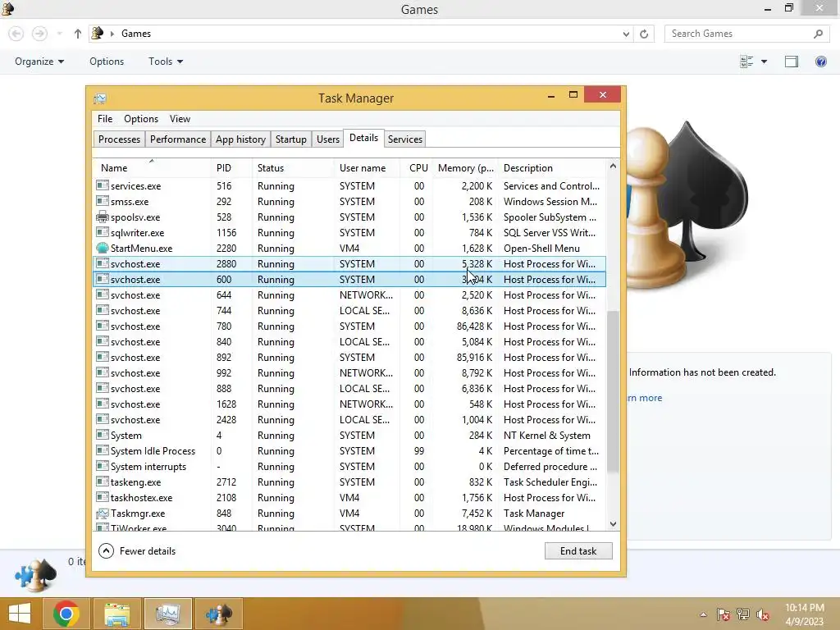Viewport: 840px width, 630px height.
Task: Collapse with Fewer details toggle
Action: pos(137,550)
